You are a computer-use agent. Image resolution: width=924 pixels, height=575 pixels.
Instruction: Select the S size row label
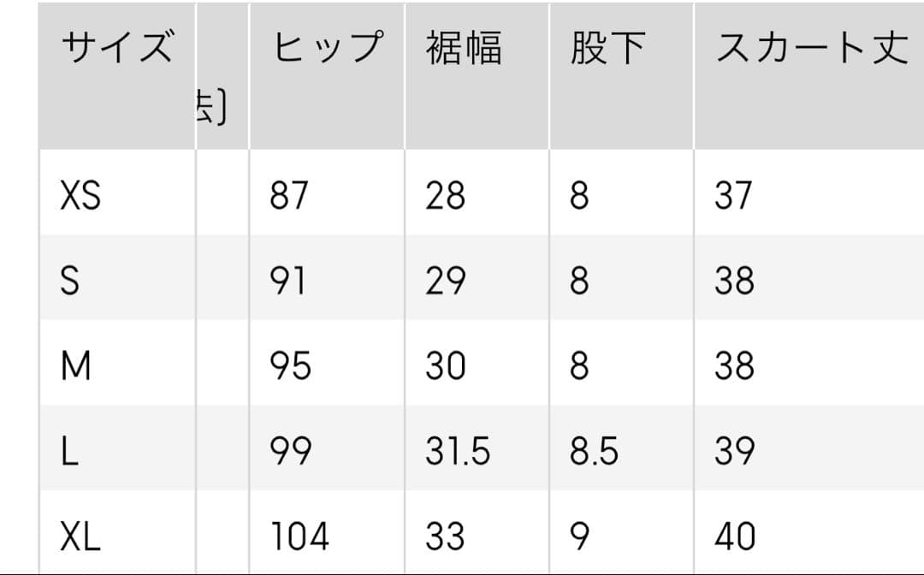(x=70, y=282)
